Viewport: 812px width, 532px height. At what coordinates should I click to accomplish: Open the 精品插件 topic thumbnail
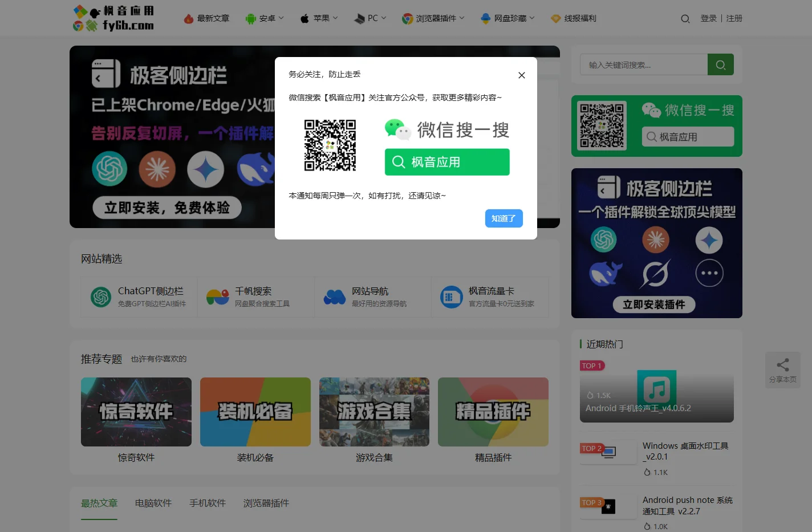coord(493,412)
